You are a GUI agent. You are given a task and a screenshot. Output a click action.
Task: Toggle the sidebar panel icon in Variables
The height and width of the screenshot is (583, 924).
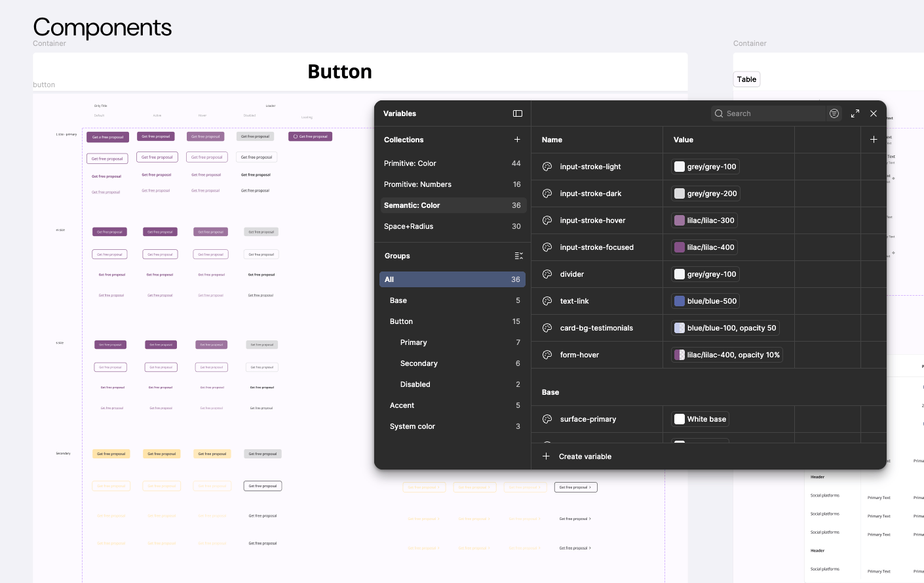click(517, 113)
